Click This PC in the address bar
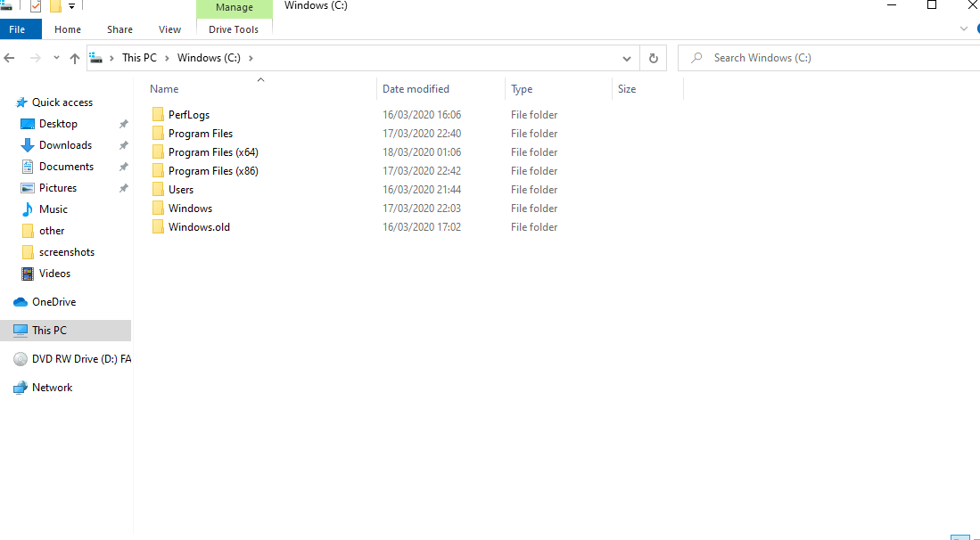 (x=139, y=57)
